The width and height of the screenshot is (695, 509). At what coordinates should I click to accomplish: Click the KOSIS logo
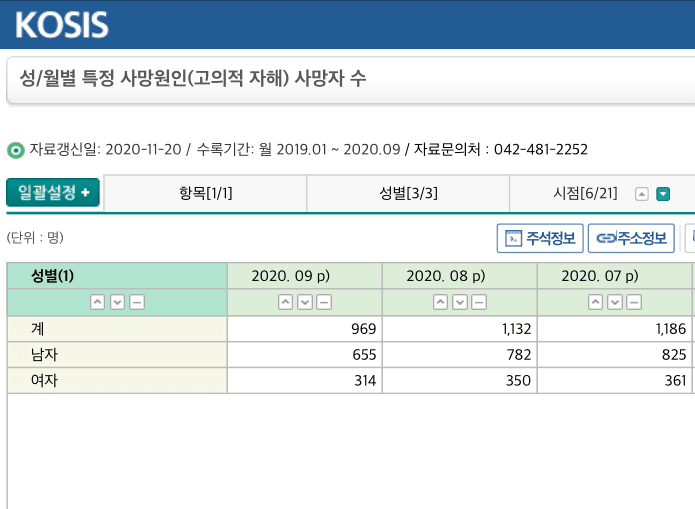click(x=62, y=25)
